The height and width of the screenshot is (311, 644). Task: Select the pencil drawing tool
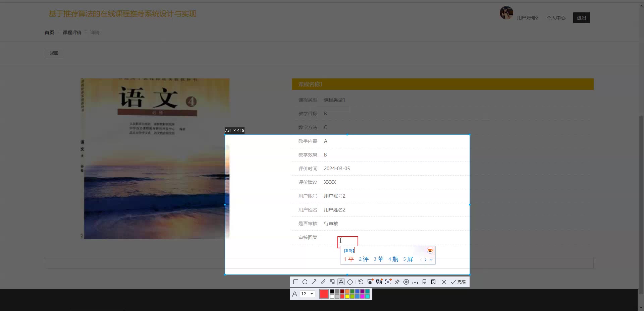323,282
